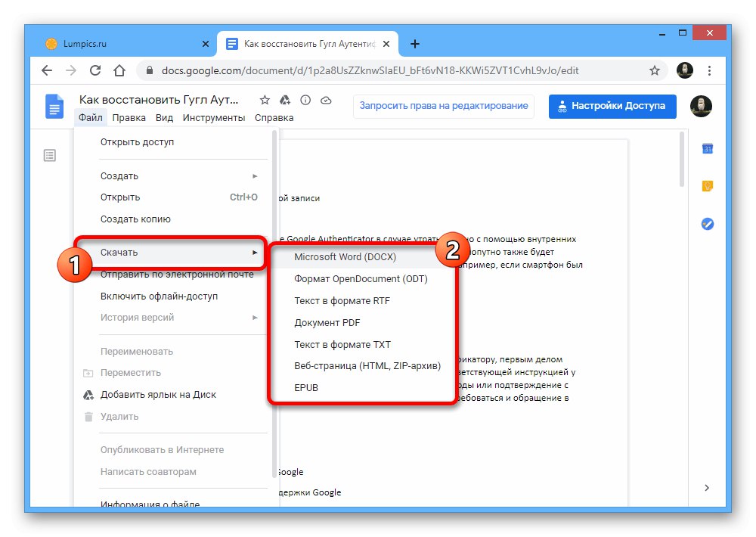Open the document outline icon
Viewport: 756px width, 537px height.
pyautogui.click(x=50, y=155)
